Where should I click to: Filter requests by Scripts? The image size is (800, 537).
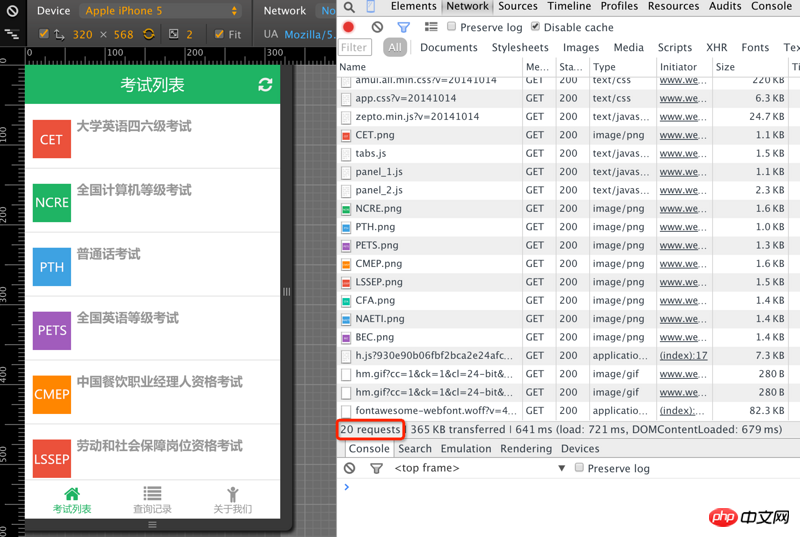click(x=674, y=47)
